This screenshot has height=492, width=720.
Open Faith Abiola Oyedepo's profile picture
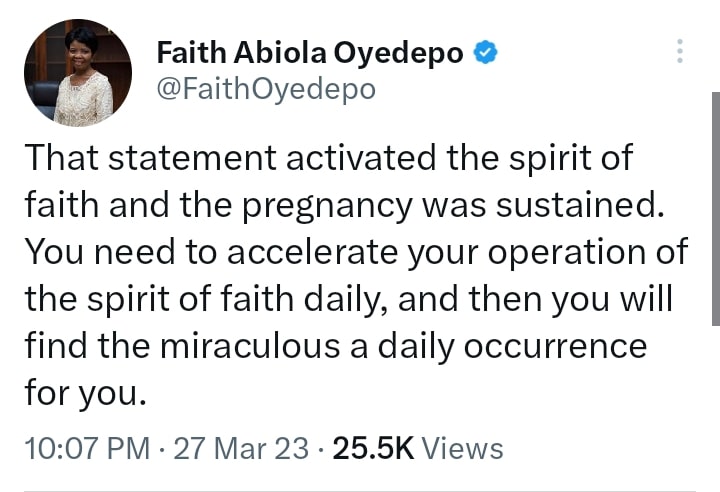[77, 73]
